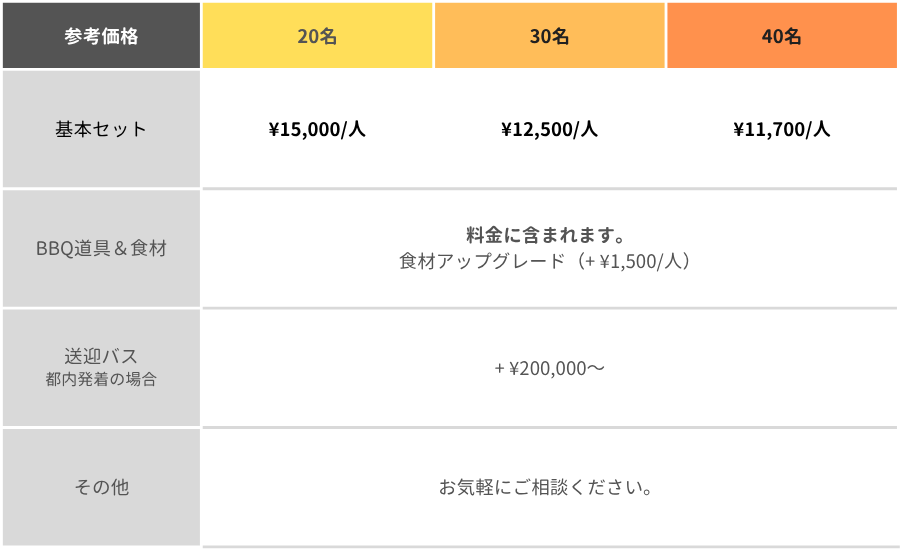Click the ¥15,000/人 price
This screenshot has height=549, width=900.
point(317,129)
